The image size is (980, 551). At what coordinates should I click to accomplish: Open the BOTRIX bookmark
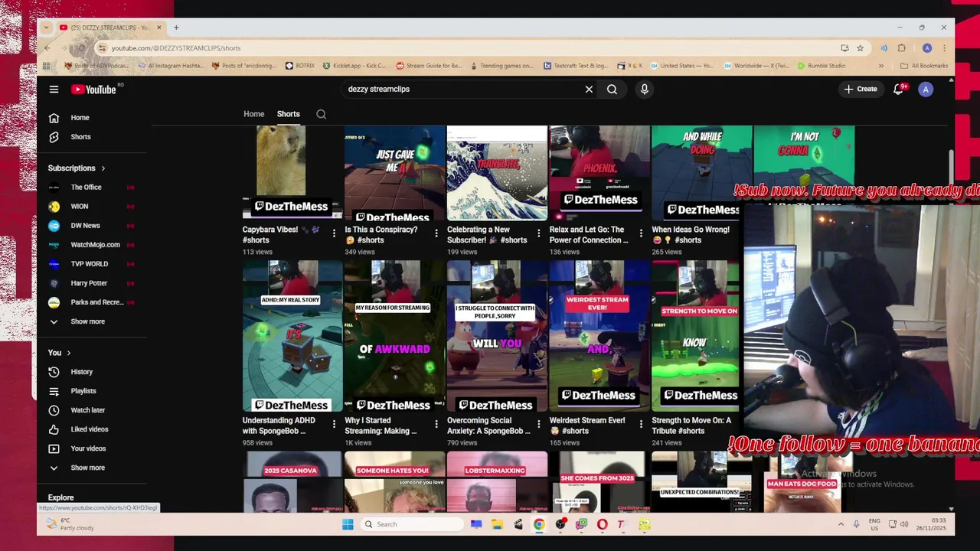coord(300,66)
